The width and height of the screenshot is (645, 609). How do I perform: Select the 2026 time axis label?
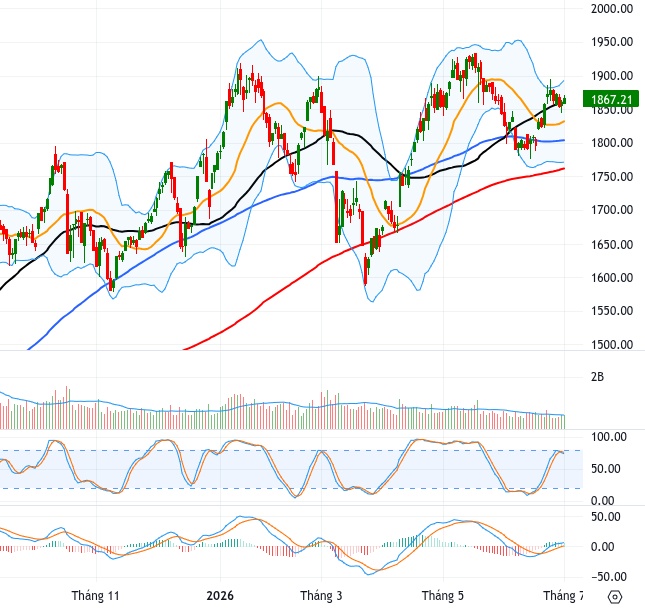coord(220,595)
